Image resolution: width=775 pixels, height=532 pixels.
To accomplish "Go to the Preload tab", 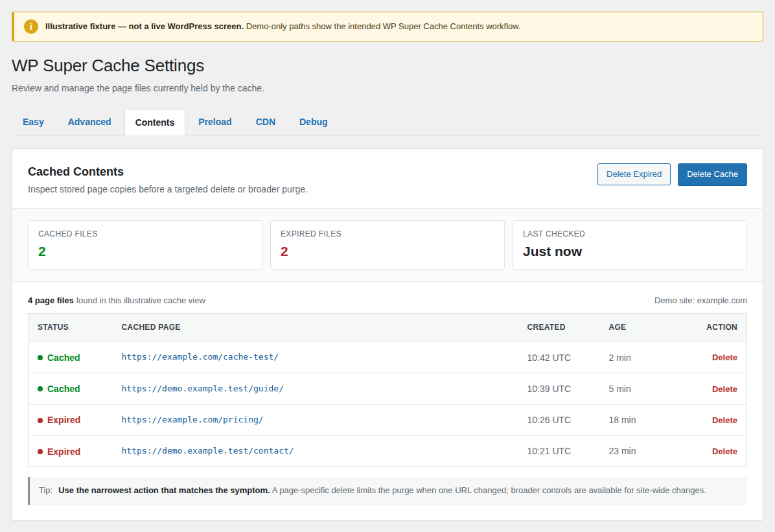I will click(x=215, y=122).
